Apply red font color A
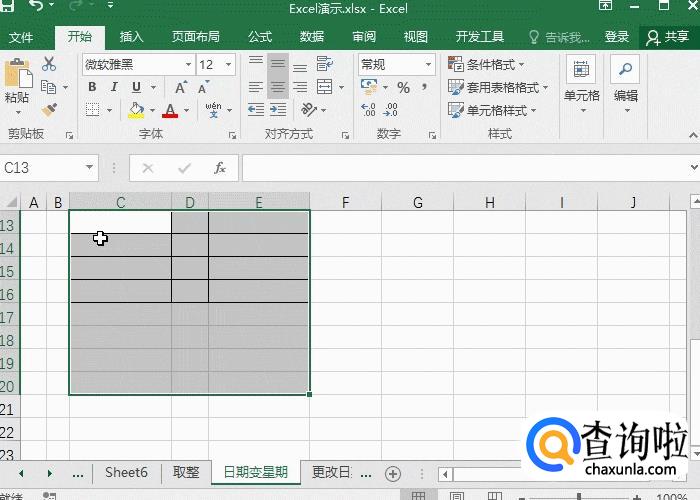 [x=170, y=110]
